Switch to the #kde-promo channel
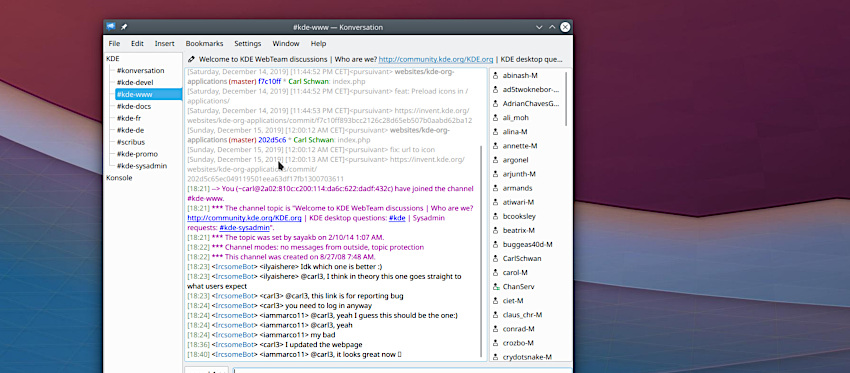 (x=137, y=154)
